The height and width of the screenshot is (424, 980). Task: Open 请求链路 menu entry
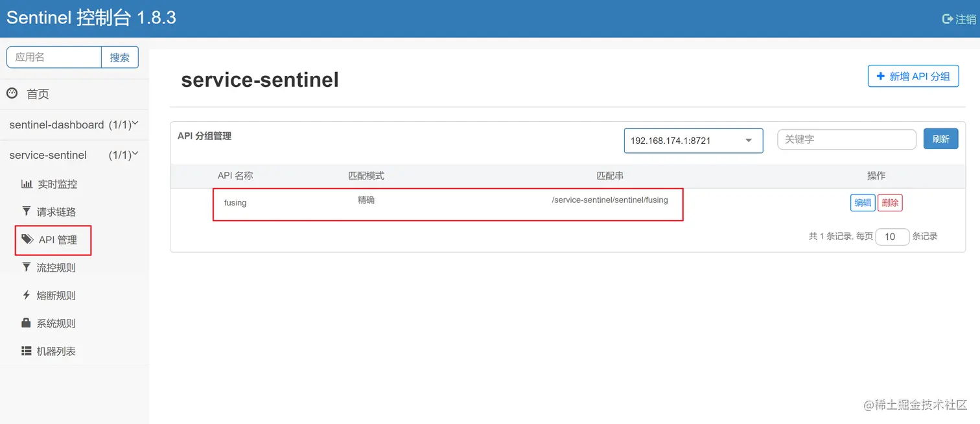point(56,212)
